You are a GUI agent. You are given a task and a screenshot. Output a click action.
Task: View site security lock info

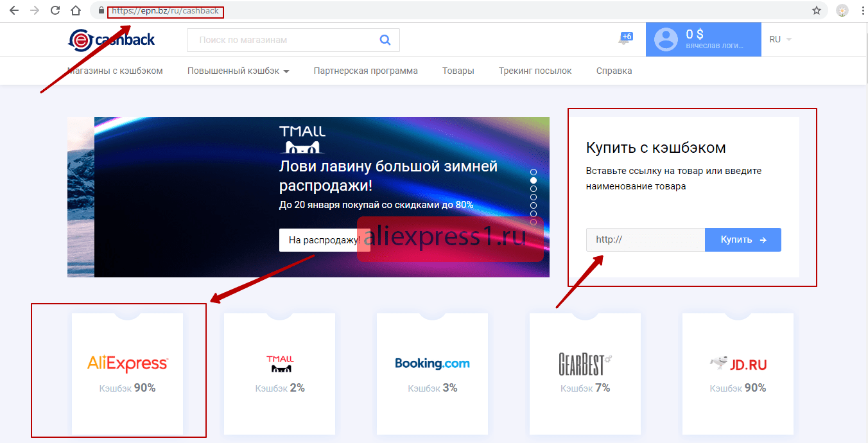coord(101,11)
